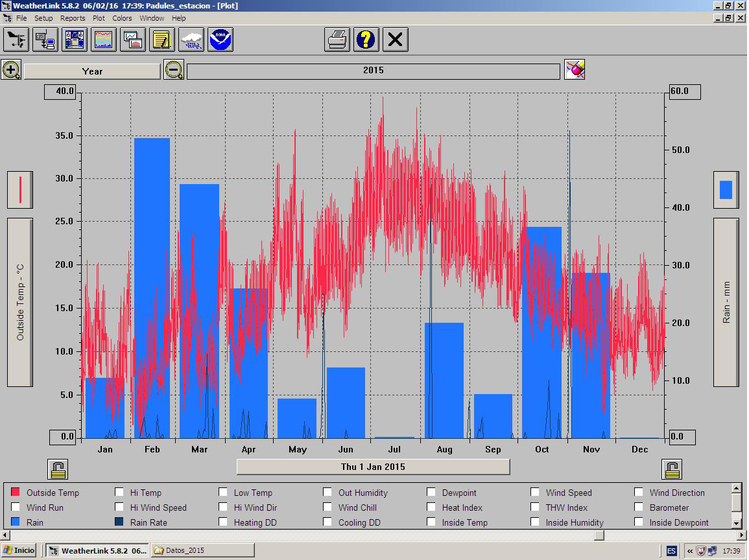Image resolution: width=749 pixels, height=560 pixels.
Task: Enable the Wind Speed checkbox
Action: coord(535,492)
